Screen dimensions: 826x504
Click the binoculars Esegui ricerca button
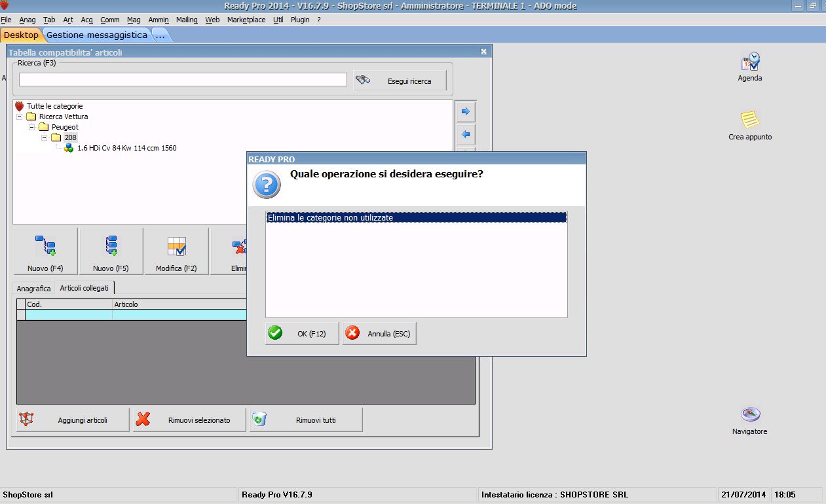400,81
